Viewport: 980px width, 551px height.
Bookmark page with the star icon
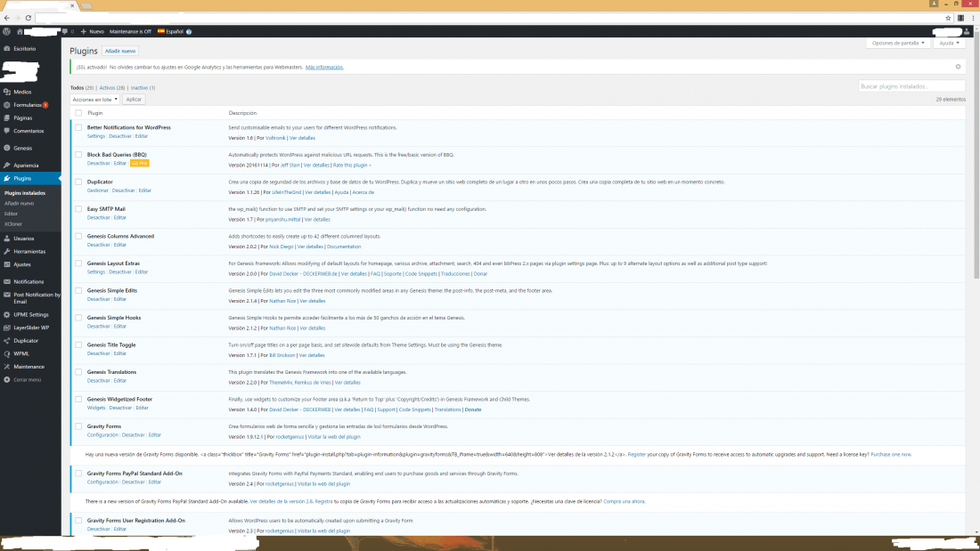click(x=948, y=18)
